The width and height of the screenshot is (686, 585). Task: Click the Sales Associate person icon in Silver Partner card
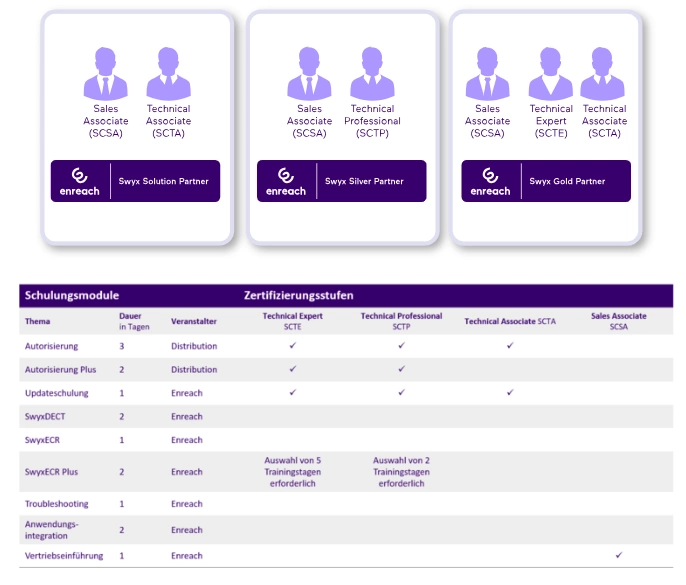click(x=309, y=74)
